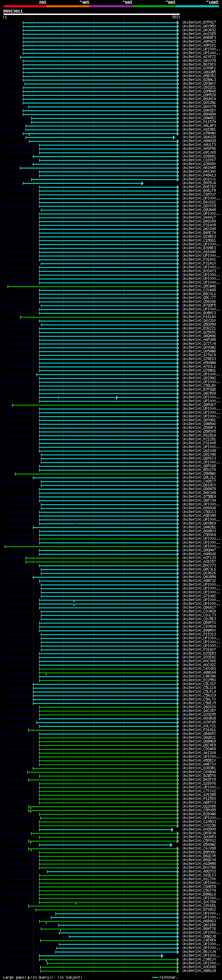Select label UniRef100_Q1DX86
The width and height of the screenshot is (222, 980).
coord(199,807)
